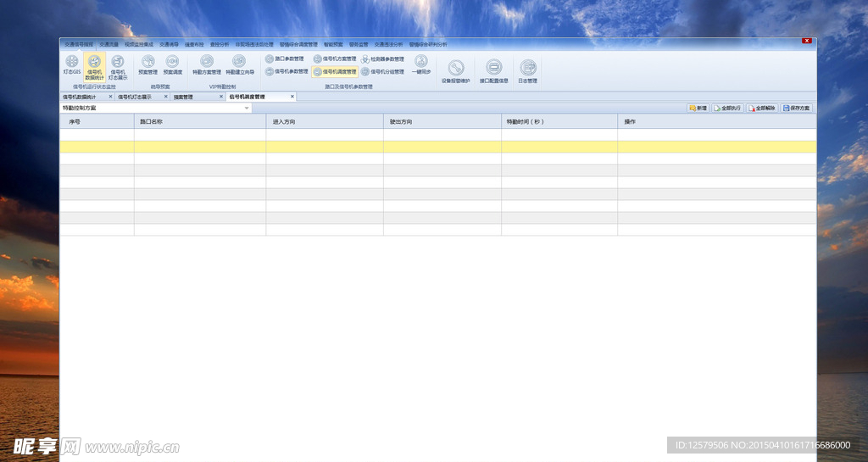
Task: Expand the 特勤控制方案 dropdown arrow
Action: pos(247,109)
